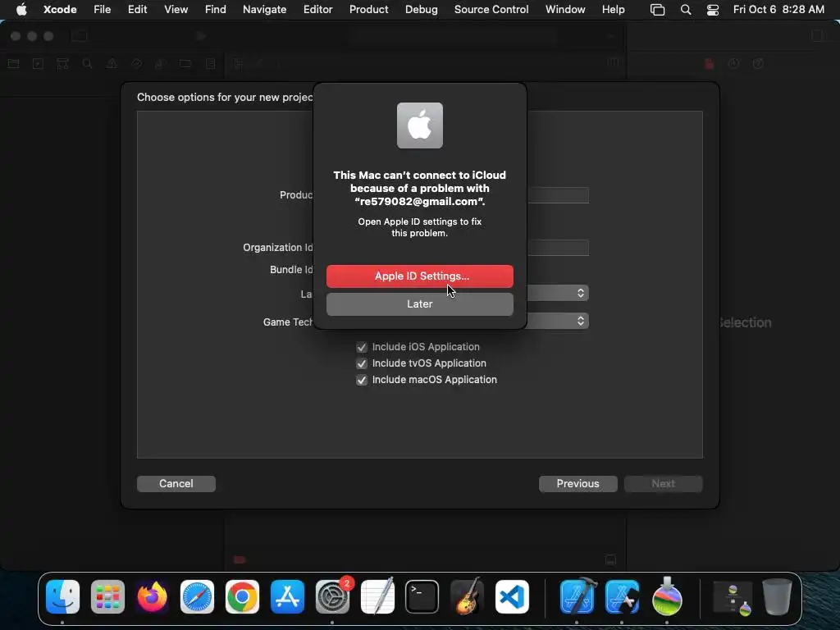
Task: Show the Xcode breakpoint navigator icon
Action: (x=185, y=64)
